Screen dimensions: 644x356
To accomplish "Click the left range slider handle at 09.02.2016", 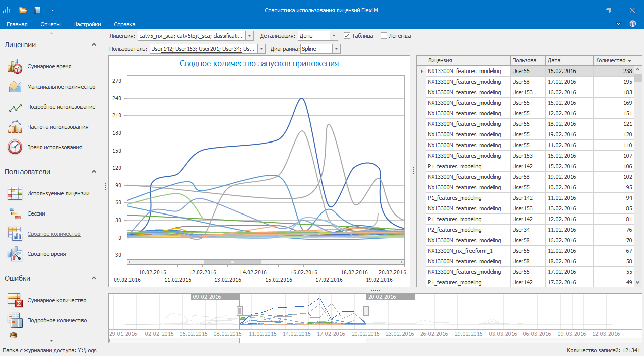I will click(240, 310).
